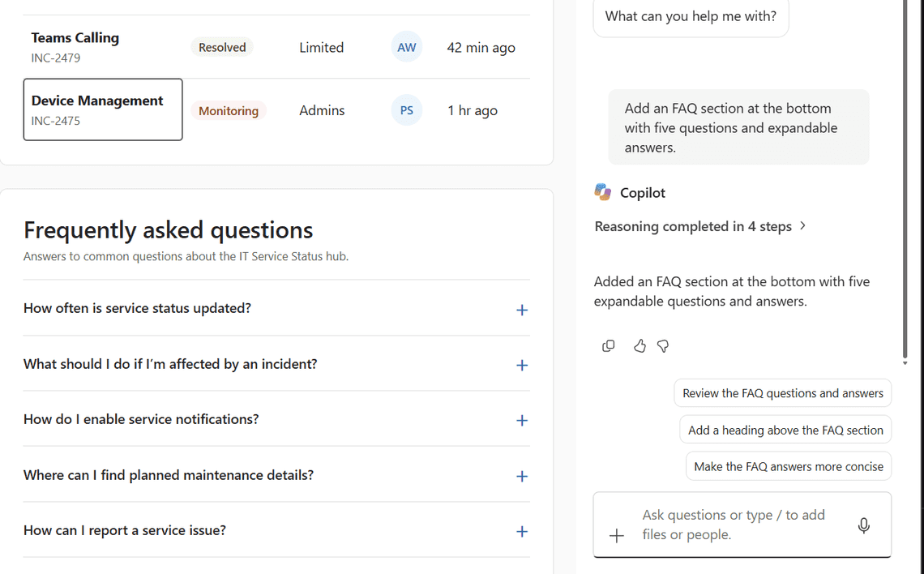Click the '1 hr ago' timestamp
The width and height of the screenshot is (924, 574).
click(473, 110)
